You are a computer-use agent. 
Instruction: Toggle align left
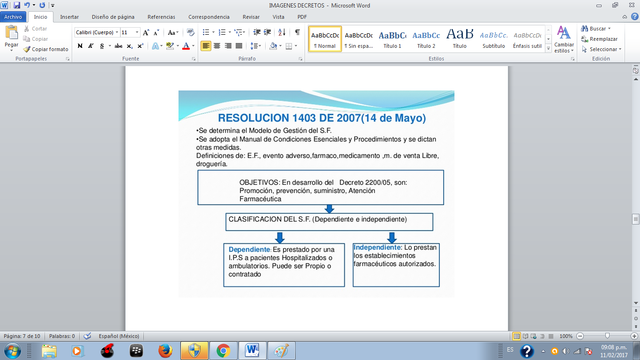(206, 46)
